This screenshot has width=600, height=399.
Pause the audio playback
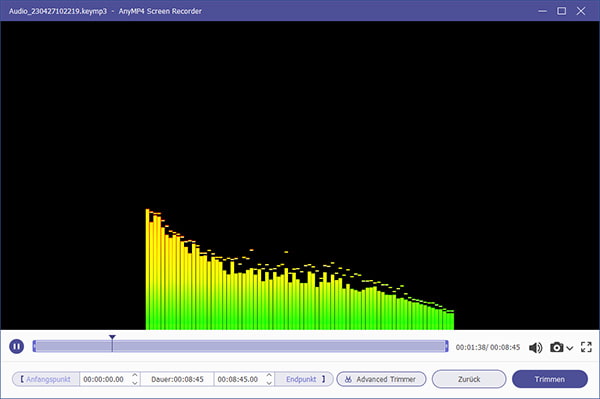pyautogui.click(x=16, y=347)
